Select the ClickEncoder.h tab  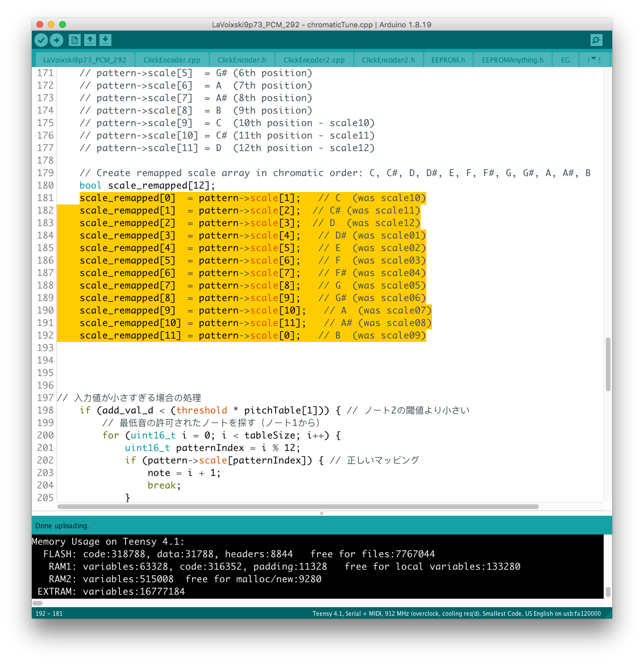point(242,60)
